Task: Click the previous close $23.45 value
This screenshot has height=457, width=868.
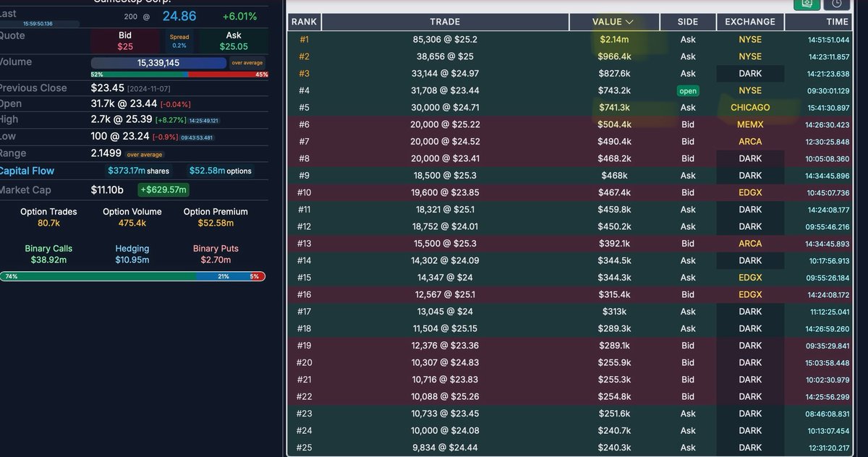Action: 109,87
